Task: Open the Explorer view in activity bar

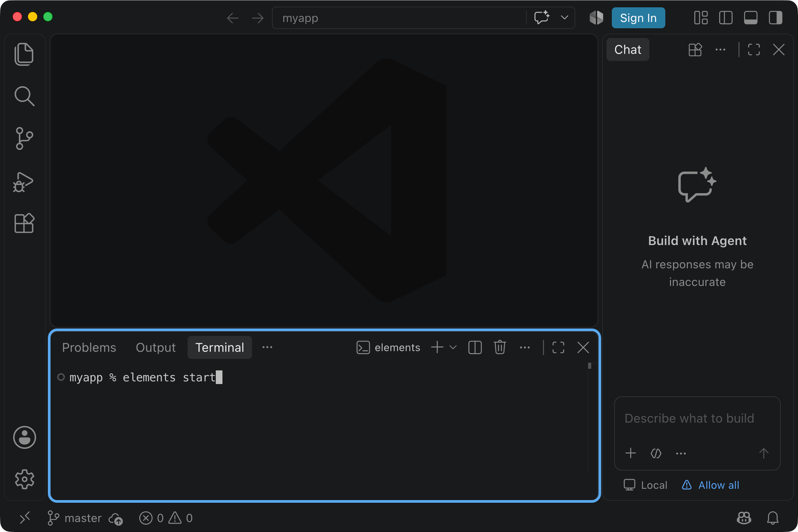Action: pyautogui.click(x=24, y=54)
